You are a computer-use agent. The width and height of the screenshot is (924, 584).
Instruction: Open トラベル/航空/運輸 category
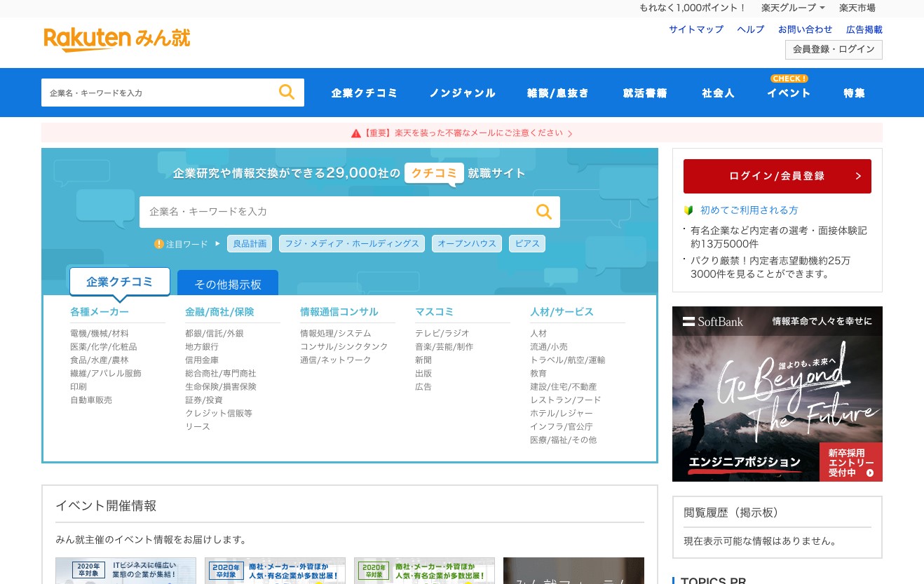tap(568, 360)
